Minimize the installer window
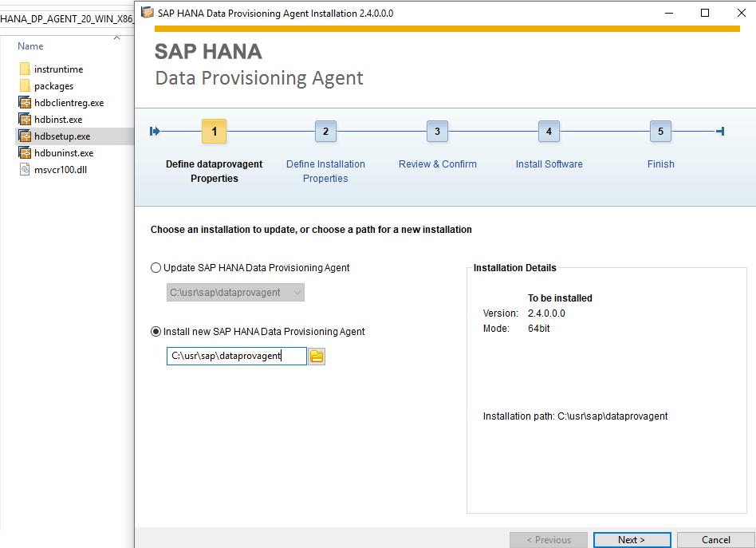The image size is (756, 548). (x=669, y=13)
